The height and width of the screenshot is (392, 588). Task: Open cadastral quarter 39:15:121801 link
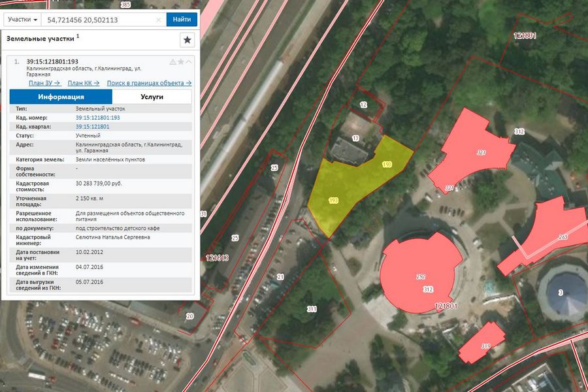tap(92, 126)
